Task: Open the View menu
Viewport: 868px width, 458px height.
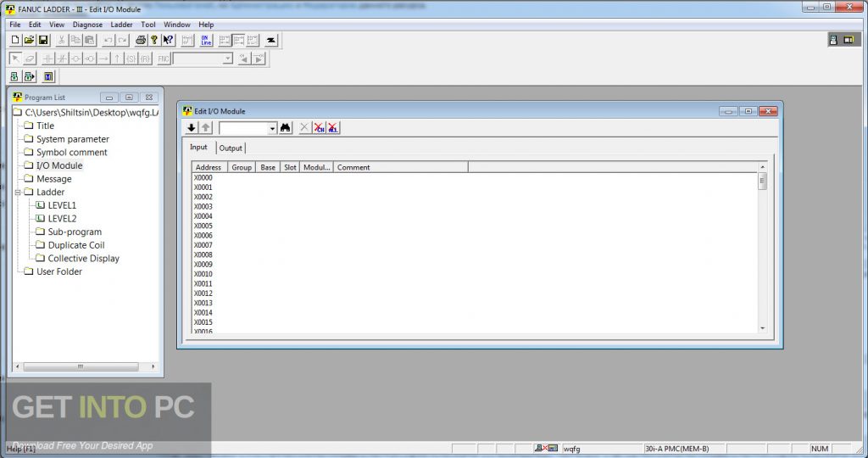Action: [x=57, y=25]
